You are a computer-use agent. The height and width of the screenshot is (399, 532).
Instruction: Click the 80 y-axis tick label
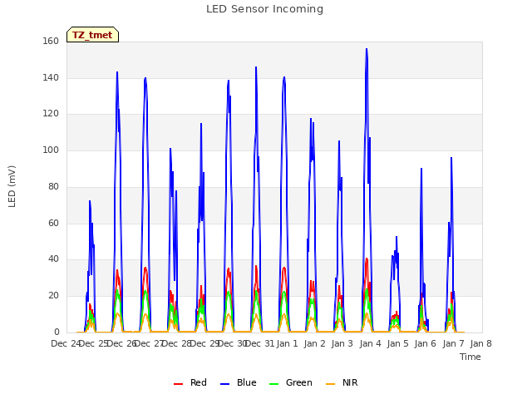(x=53, y=186)
